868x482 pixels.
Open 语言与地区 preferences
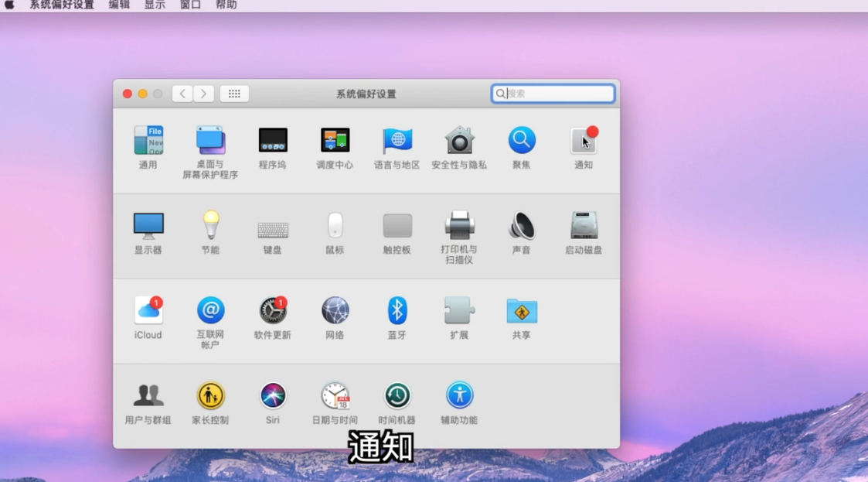(397, 141)
